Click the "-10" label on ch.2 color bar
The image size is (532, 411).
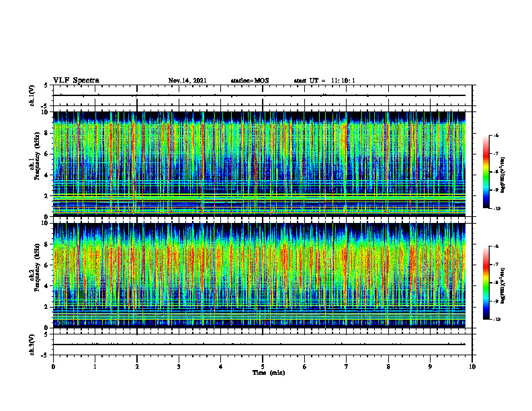(496, 320)
